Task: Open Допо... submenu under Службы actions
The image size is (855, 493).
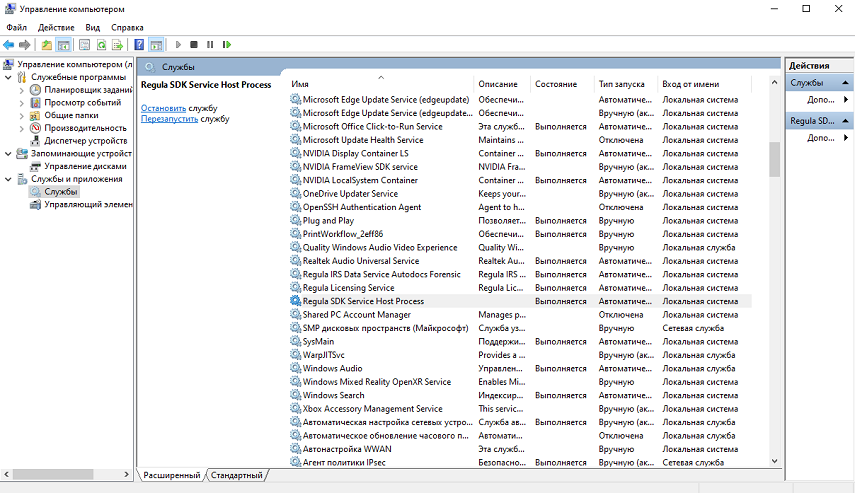Action: (x=819, y=100)
